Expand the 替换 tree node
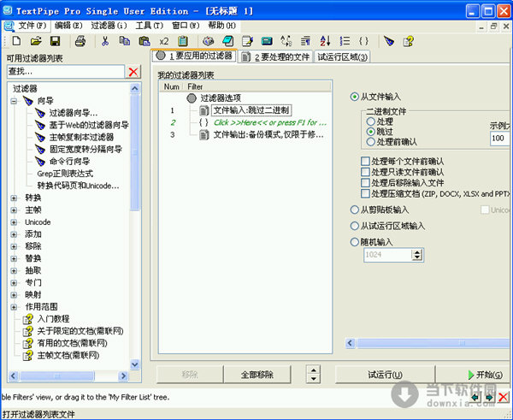This screenshot has height=420, width=513. coord(14,258)
